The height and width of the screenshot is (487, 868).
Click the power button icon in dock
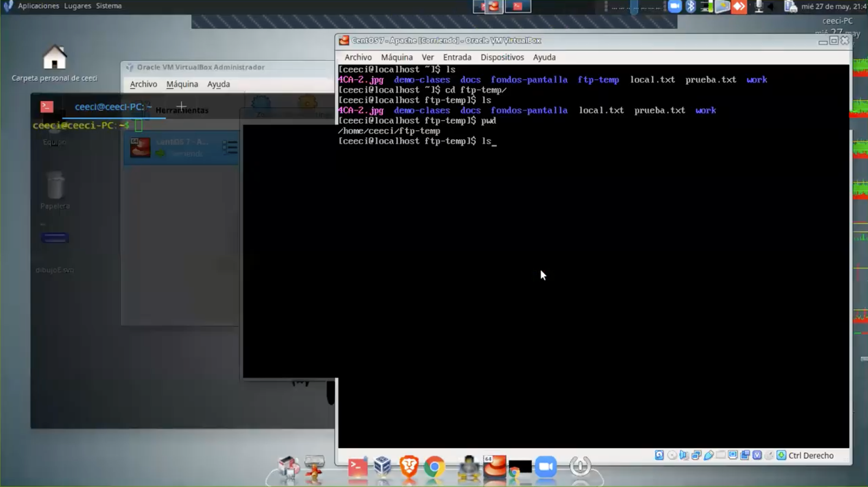(x=580, y=466)
